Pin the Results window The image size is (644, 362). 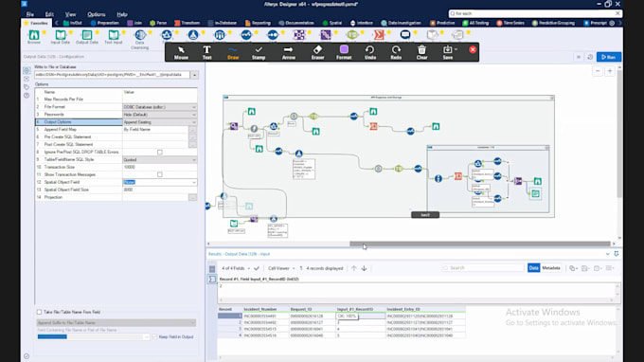coord(617,254)
